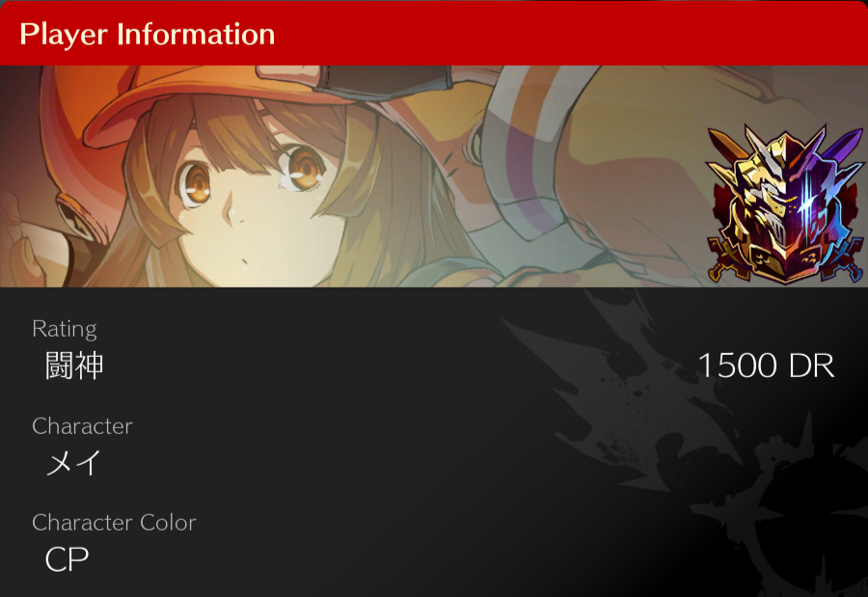Select the 闘神 rating value

point(74,366)
